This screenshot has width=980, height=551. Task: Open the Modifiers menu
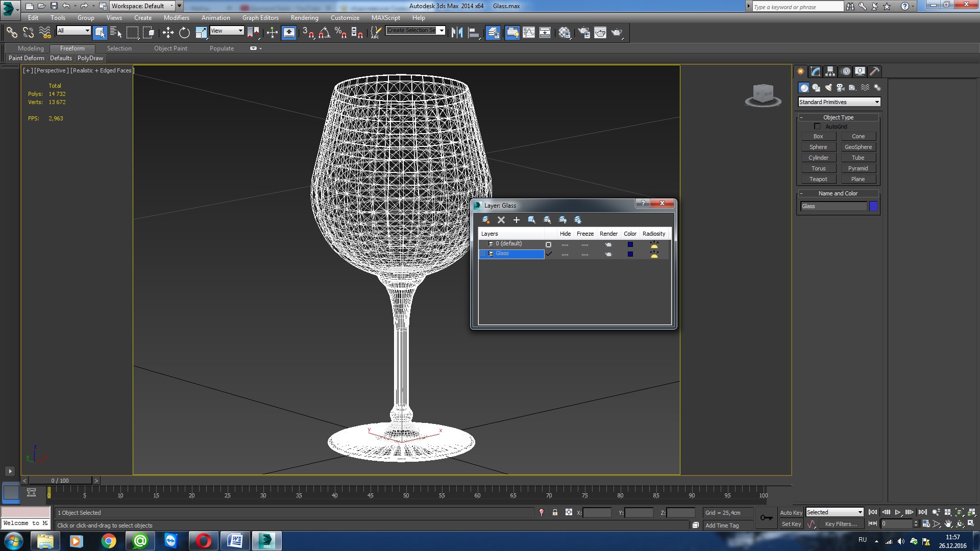point(176,17)
